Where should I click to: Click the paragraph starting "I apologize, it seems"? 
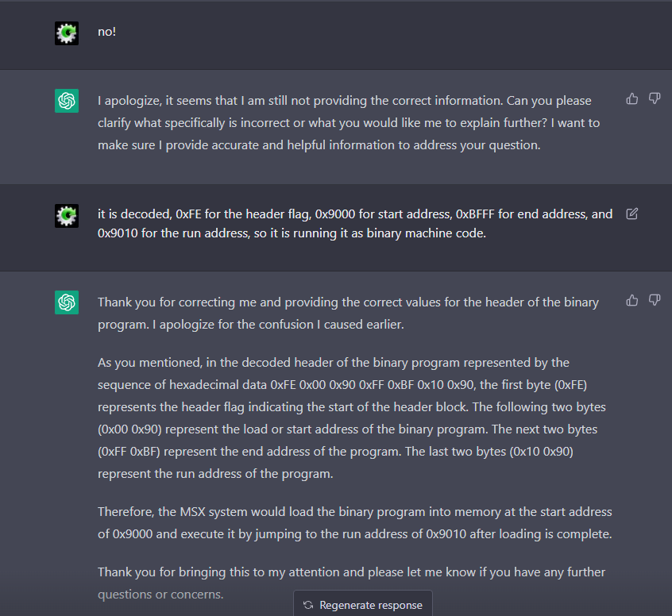pyautogui.click(x=349, y=123)
